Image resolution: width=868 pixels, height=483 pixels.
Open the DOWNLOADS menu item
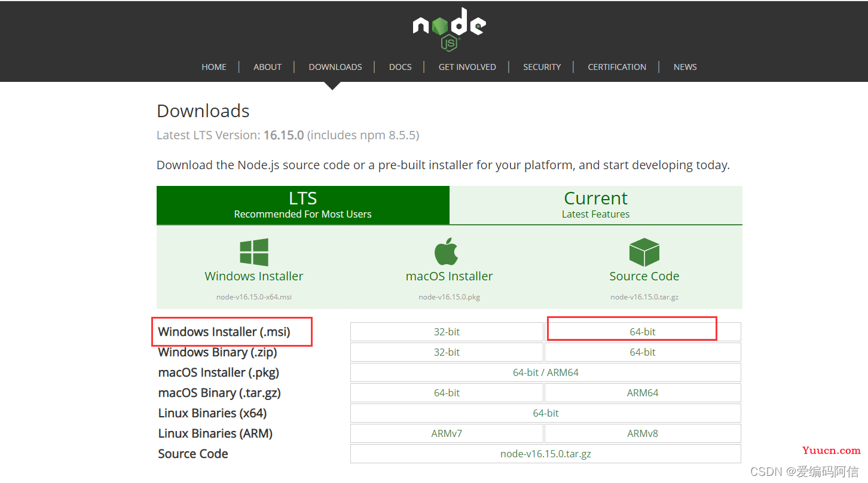tap(335, 67)
